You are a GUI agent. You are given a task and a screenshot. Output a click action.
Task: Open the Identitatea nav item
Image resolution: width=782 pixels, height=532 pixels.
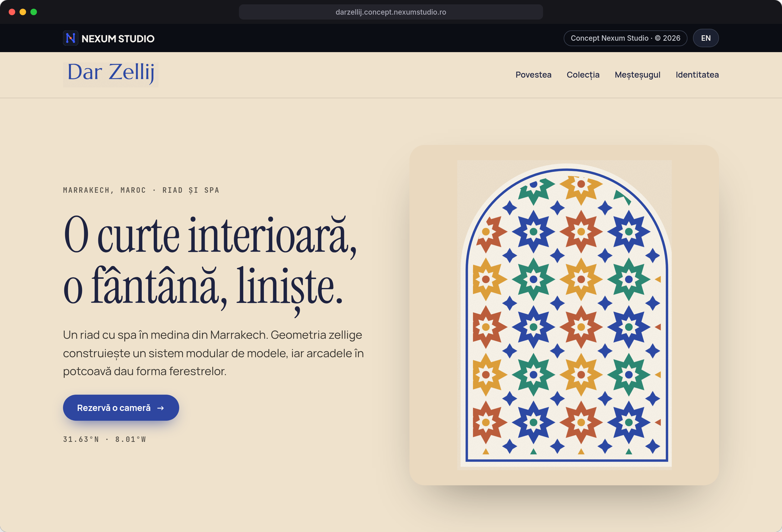pyautogui.click(x=697, y=75)
